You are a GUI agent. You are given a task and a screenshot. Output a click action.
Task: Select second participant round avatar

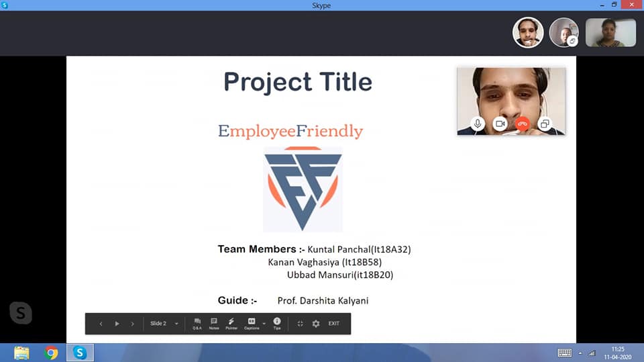(564, 32)
